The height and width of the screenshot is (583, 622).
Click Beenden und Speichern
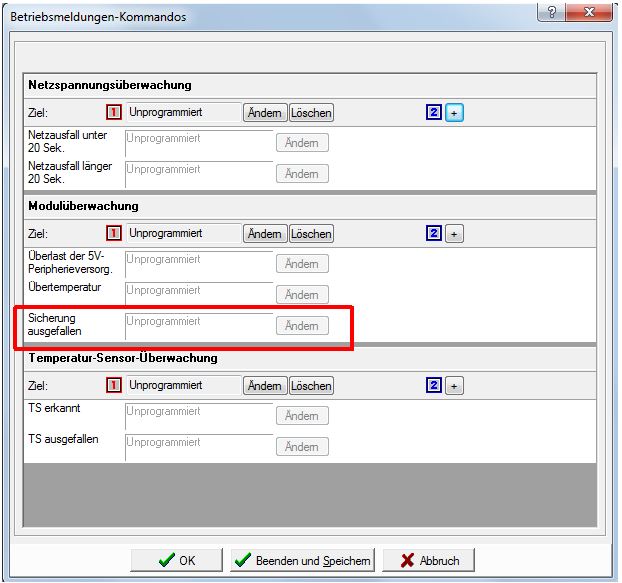click(303, 561)
